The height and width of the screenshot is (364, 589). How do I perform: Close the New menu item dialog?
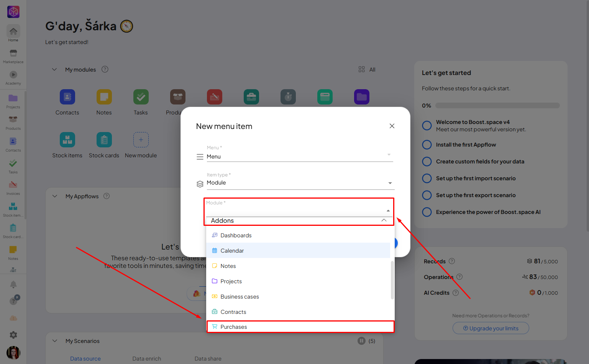point(392,126)
